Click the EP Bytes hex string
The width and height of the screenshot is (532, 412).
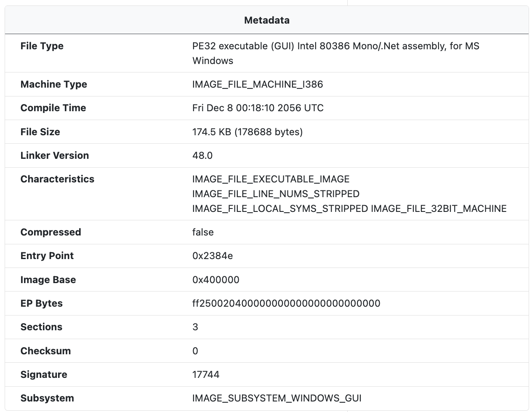286,303
